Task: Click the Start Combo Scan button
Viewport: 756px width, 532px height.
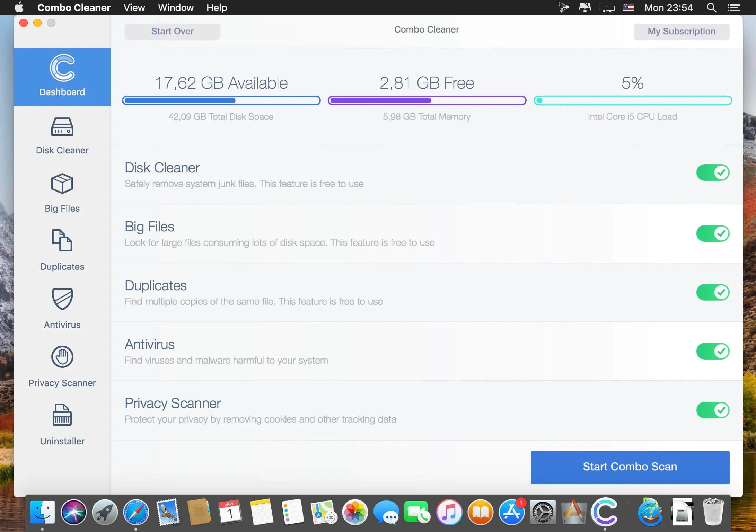Action: point(630,466)
